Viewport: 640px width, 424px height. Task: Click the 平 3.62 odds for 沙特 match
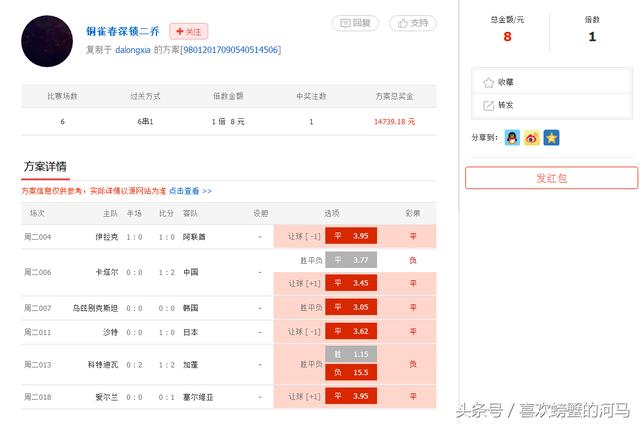point(350,331)
